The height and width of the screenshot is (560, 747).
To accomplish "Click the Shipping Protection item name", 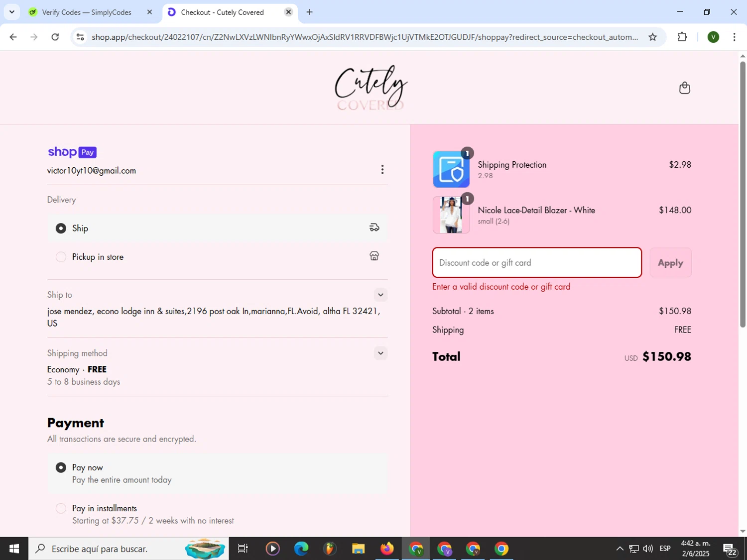I will [512, 165].
